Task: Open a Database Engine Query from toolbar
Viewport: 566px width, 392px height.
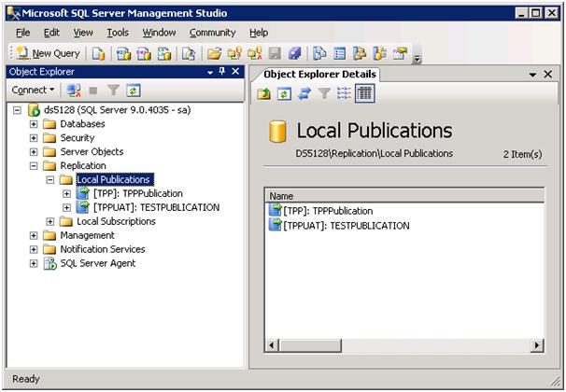Action: pos(99,54)
